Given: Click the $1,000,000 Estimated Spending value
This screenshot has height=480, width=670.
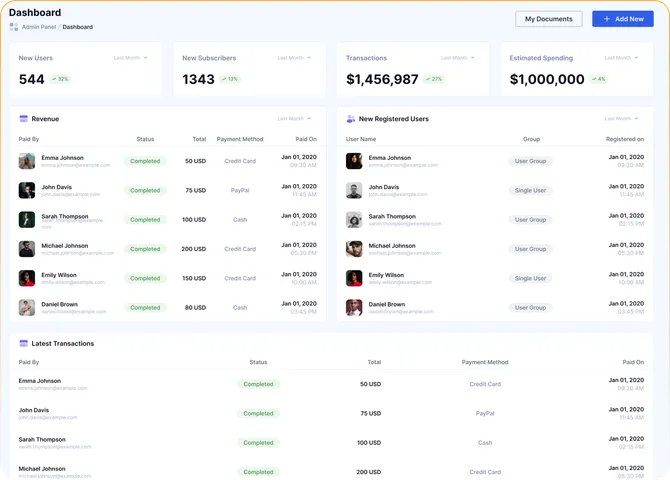Looking at the screenshot, I should tap(547, 79).
